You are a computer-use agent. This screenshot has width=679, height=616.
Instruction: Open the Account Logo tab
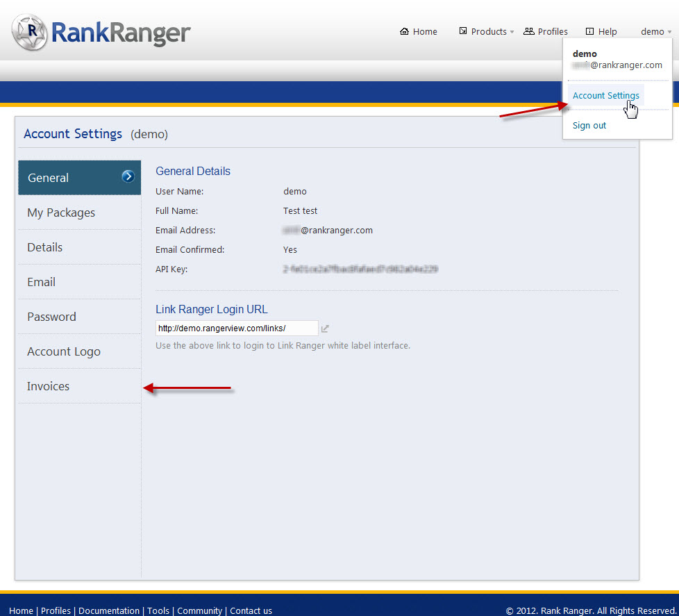(64, 351)
